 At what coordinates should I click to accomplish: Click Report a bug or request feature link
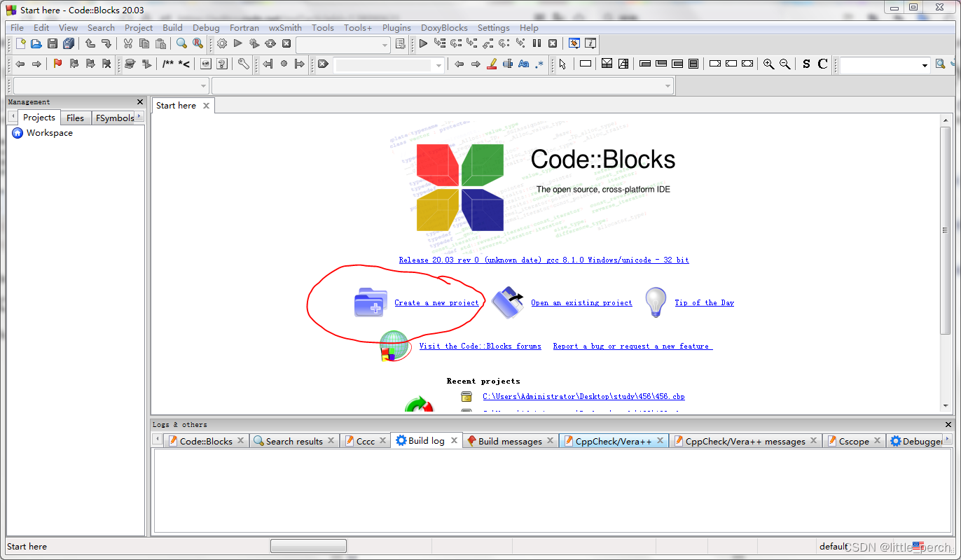(x=632, y=346)
